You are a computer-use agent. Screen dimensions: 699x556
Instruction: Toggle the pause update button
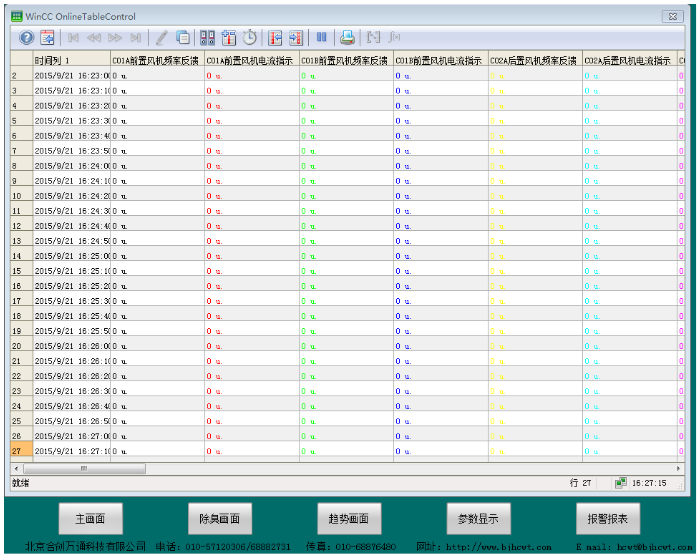[321, 37]
